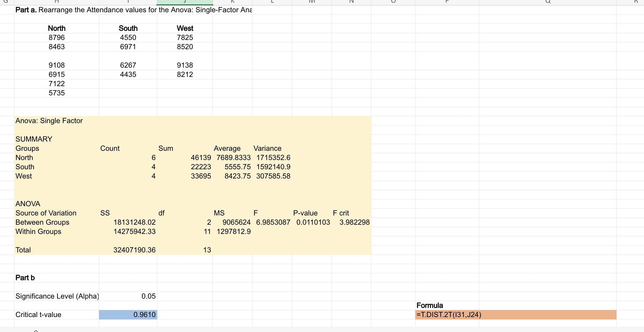Viewport: 644px width, 332px height.
Task: Select the 'Formula' label cell
Action: click(430, 305)
